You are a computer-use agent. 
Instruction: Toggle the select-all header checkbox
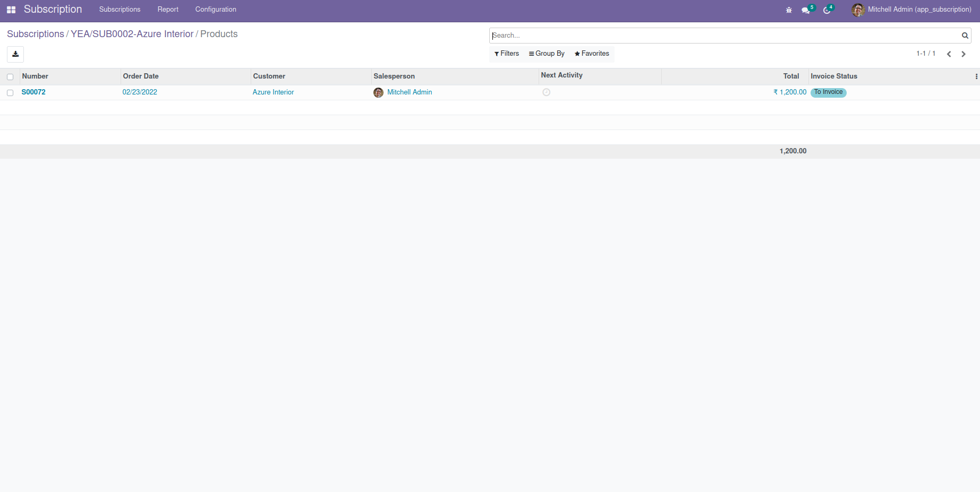[x=10, y=77]
